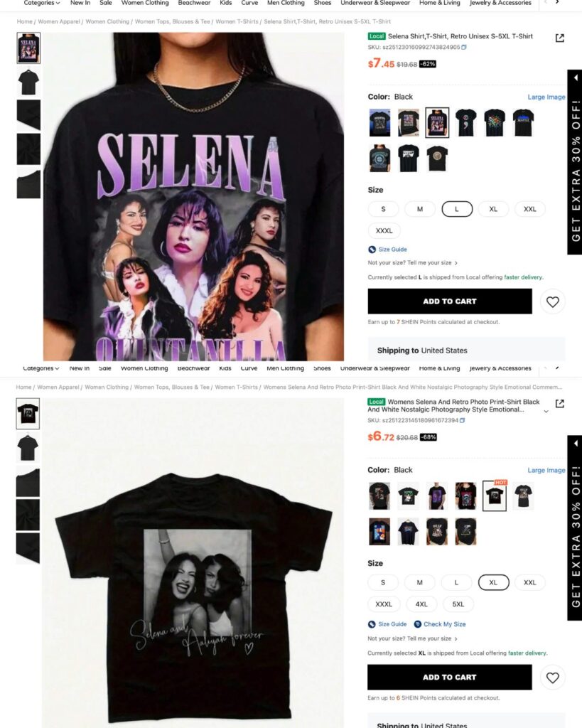582x728 pixels.
Task: Select size 5XL in lower listing
Action: 458,604
